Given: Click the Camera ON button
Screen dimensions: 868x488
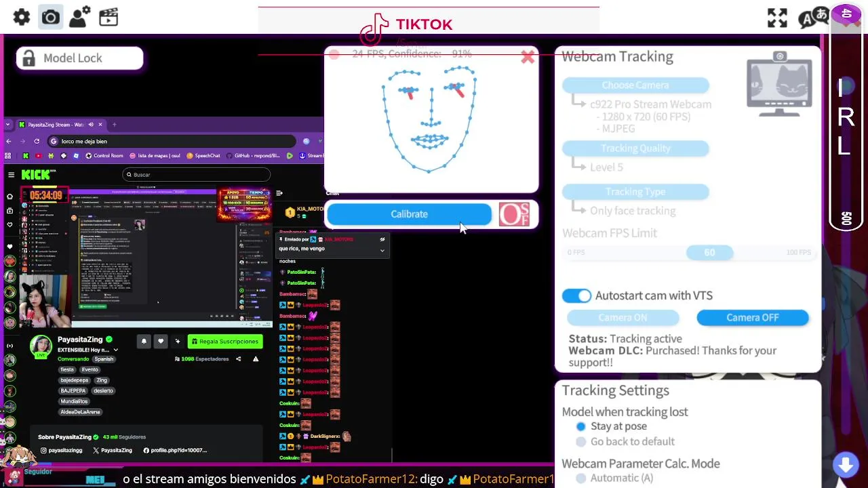Looking at the screenshot, I should tap(623, 318).
